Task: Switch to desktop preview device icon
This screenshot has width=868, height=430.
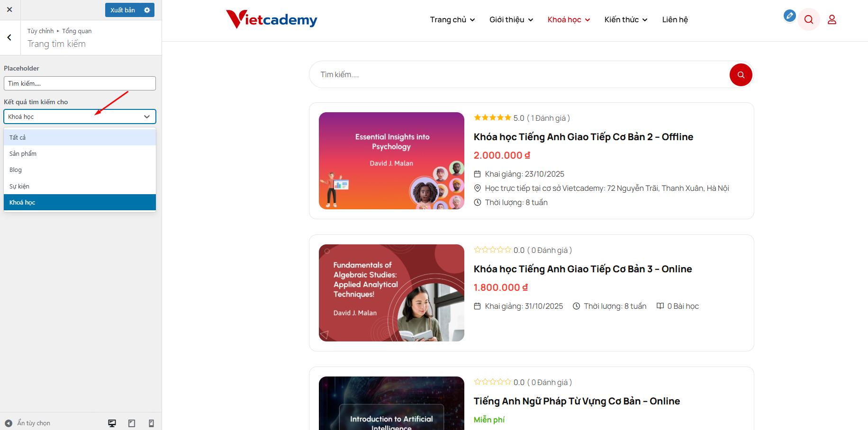Action: point(112,423)
